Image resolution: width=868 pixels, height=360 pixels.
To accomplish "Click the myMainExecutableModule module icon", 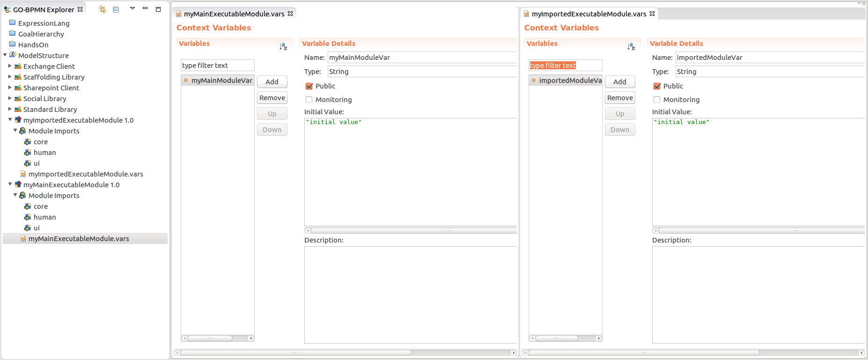I will pyautogui.click(x=18, y=184).
